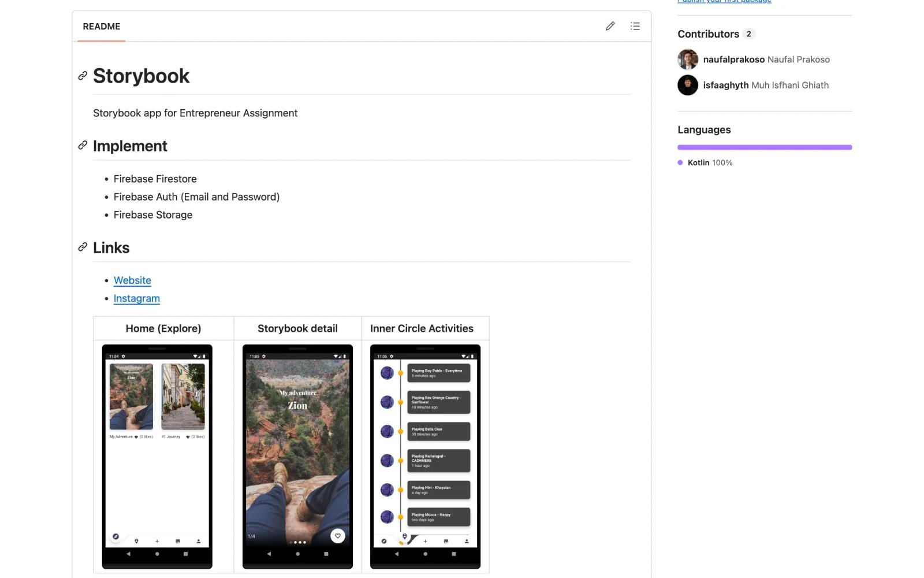Screen dimensions: 924x578
Task: Click Storybook app for Entrepreneur Assignment text
Action: click(x=195, y=113)
